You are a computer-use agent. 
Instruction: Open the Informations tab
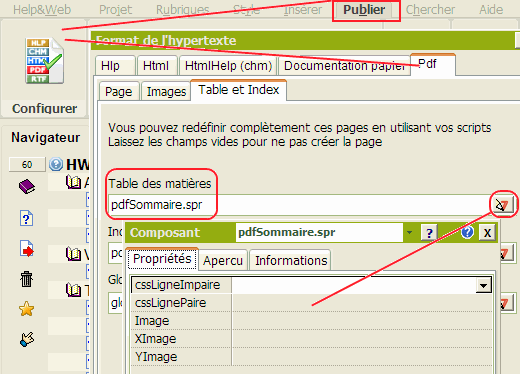tap(291, 260)
